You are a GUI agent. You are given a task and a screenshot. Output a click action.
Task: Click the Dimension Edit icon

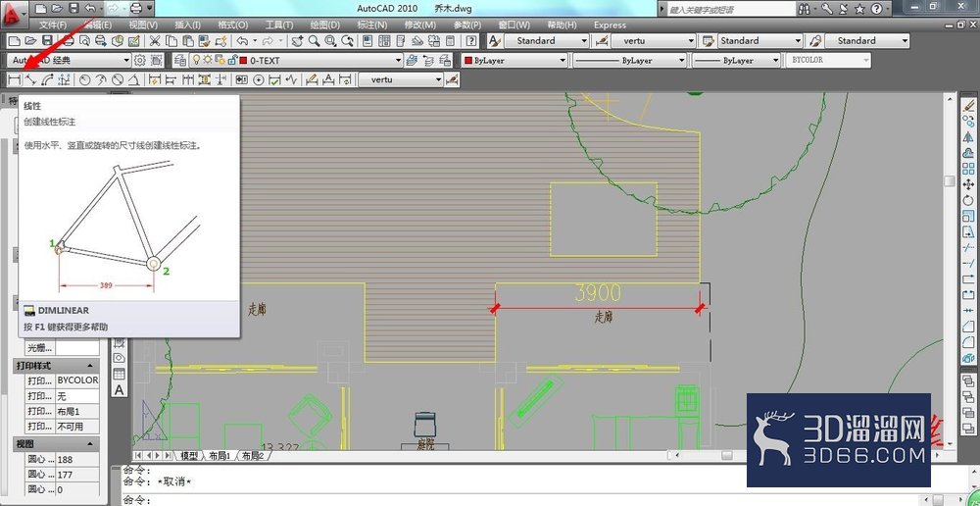click(x=312, y=80)
